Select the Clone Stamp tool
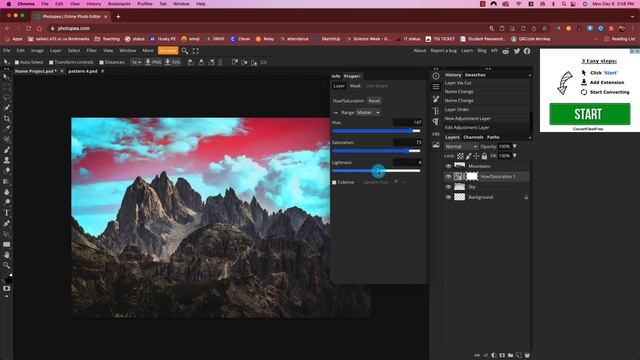The height and width of the screenshot is (360, 640). [x=7, y=160]
